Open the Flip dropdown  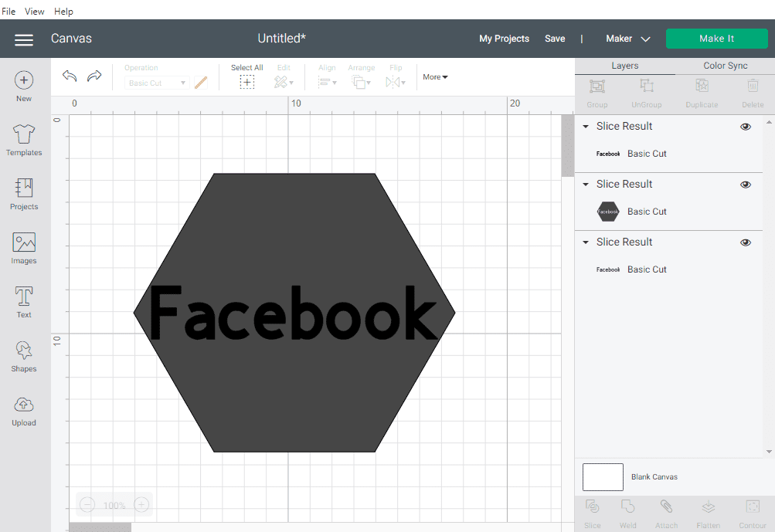[396, 82]
